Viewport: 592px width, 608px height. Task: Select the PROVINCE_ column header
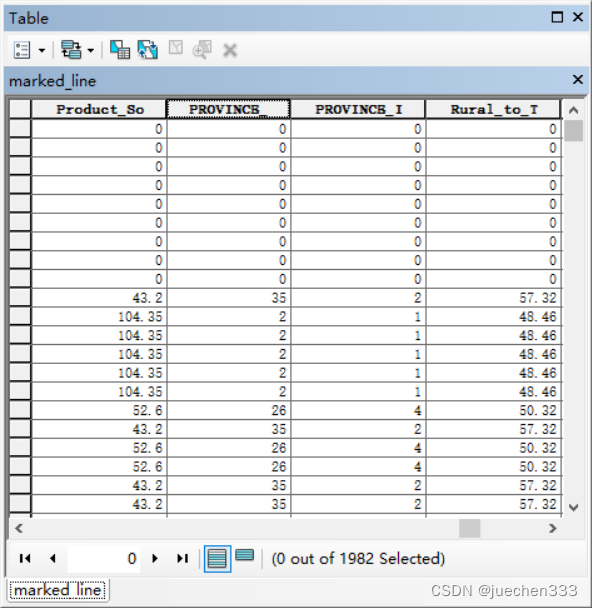coord(228,109)
